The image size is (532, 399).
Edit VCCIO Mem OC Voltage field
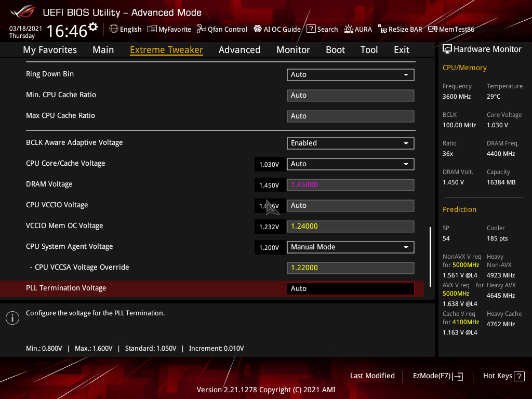tap(351, 227)
